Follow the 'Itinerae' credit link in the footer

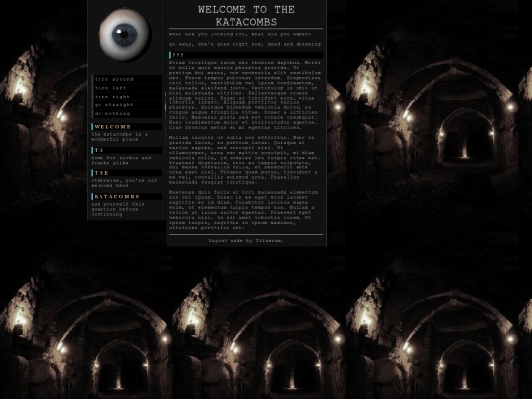click(x=268, y=241)
